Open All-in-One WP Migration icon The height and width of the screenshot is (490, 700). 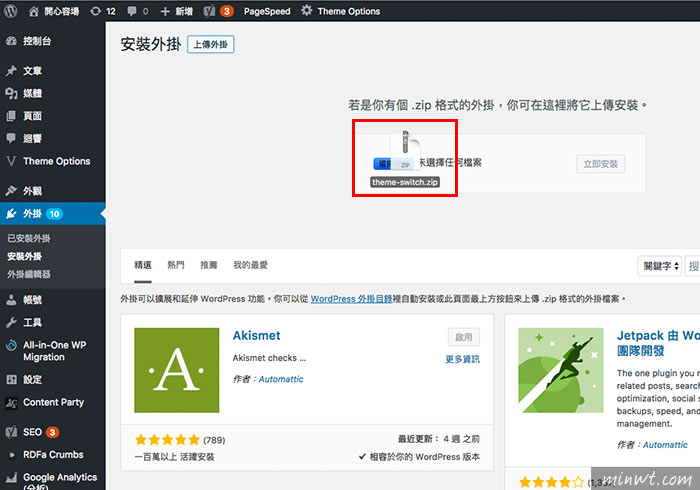point(11,345)
